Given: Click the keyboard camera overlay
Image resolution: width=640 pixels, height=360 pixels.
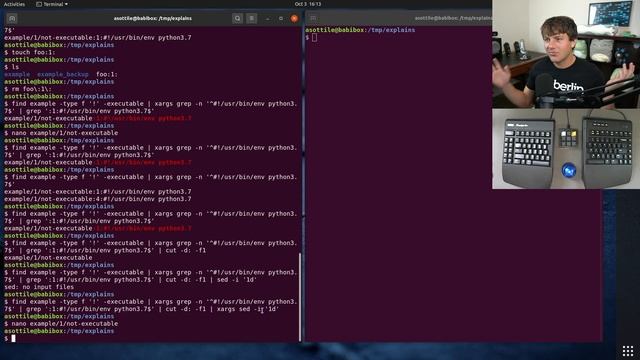Looking at the screenshot, I should 566,149.
